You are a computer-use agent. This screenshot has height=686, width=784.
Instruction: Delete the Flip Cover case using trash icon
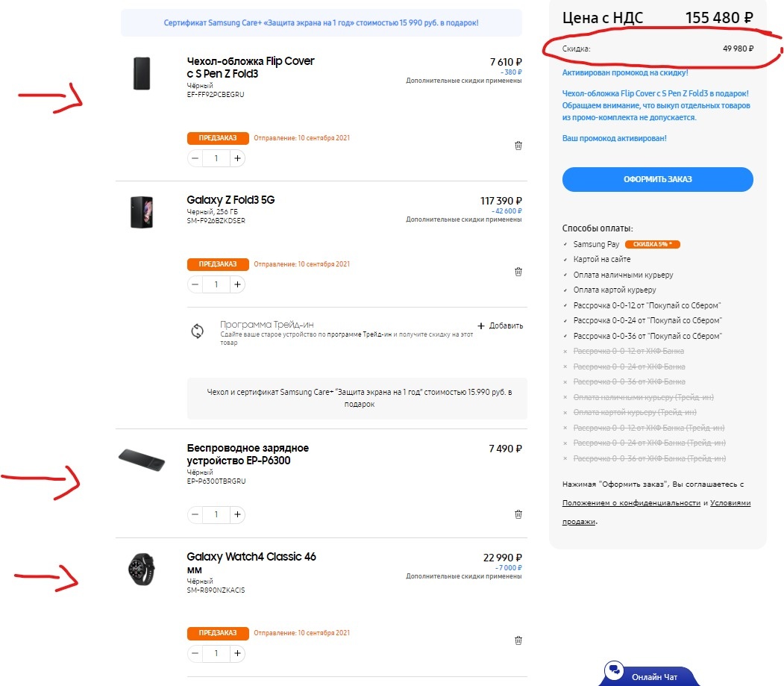point(518,146)
